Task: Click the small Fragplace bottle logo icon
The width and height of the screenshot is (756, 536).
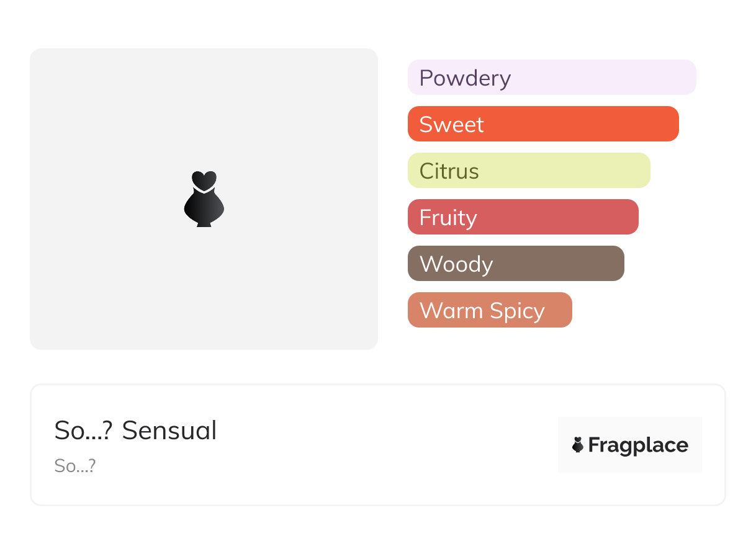Action: point(578,445)
